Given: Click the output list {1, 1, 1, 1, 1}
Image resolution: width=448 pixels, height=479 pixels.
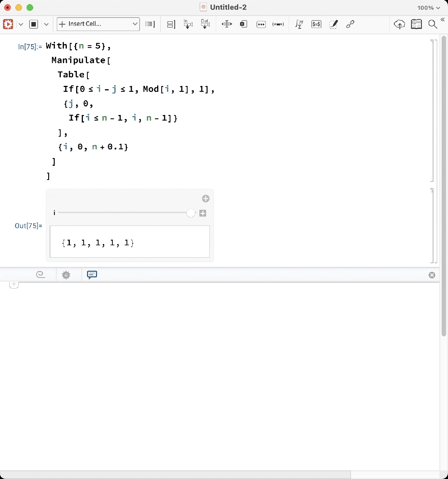Looking at the screenshot, I should 98,243.
